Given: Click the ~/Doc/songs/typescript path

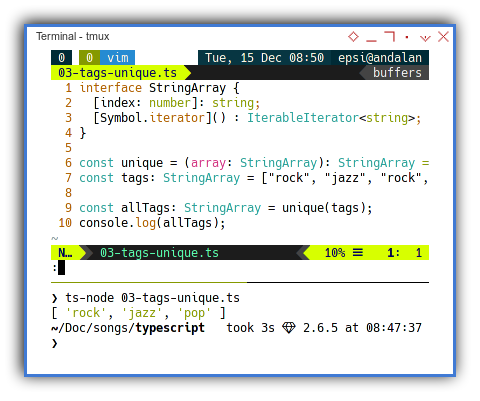Looking at the screenshot, I should click(x=128, y=328).
